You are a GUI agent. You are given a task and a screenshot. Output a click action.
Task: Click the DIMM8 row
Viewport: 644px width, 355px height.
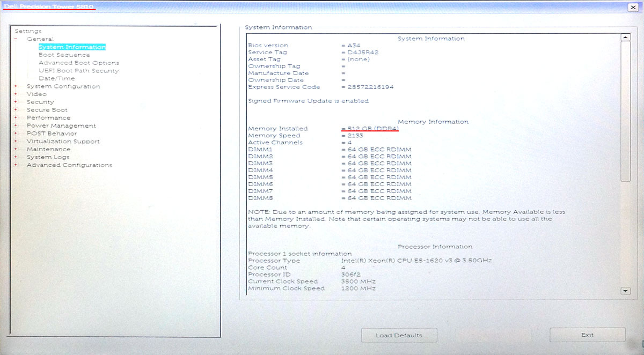330,198
